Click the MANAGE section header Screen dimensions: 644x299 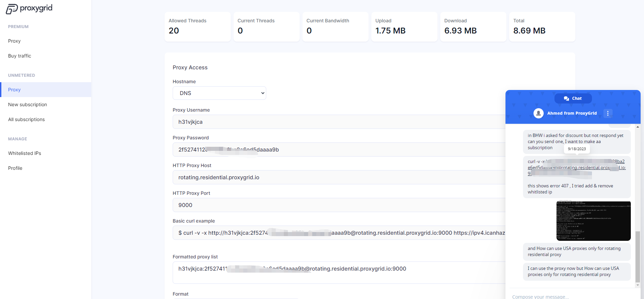(18, 139)
